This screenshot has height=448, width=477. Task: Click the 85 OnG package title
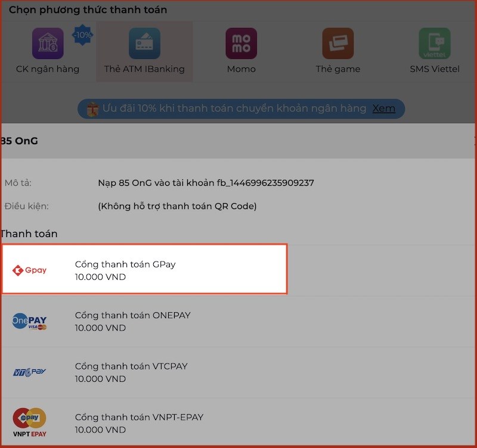19,141
